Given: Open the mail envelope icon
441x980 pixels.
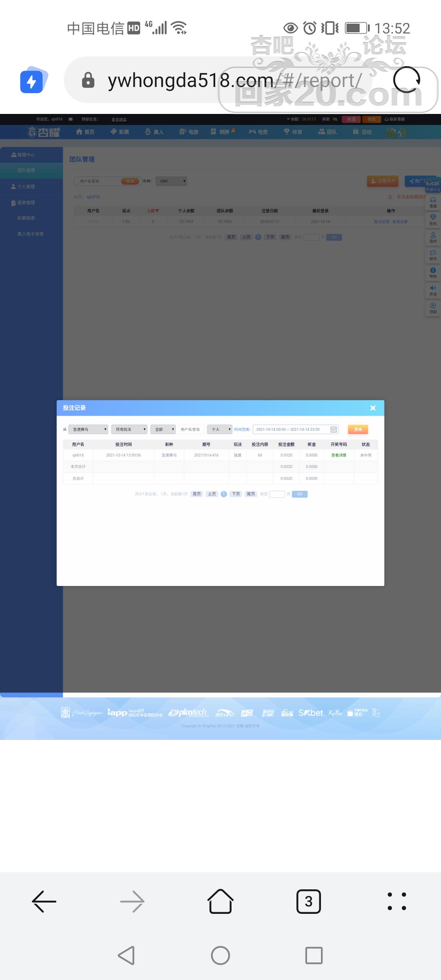Looking at the screenshot, I should click(x=71, y=119).
